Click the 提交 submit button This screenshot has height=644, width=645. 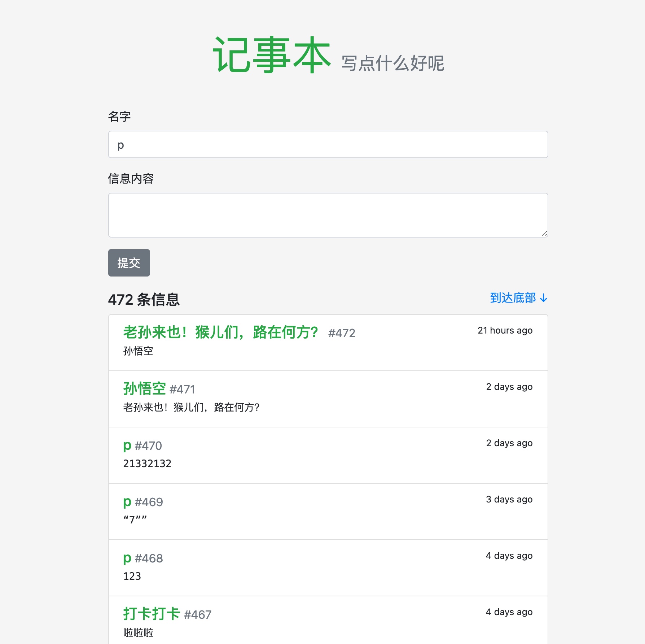tap(129, 263)
